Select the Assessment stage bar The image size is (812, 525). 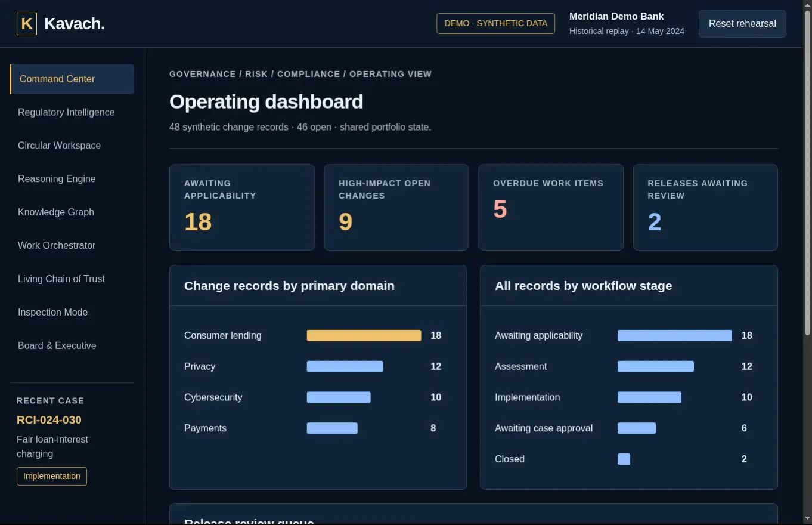click(x=656, y=367)
